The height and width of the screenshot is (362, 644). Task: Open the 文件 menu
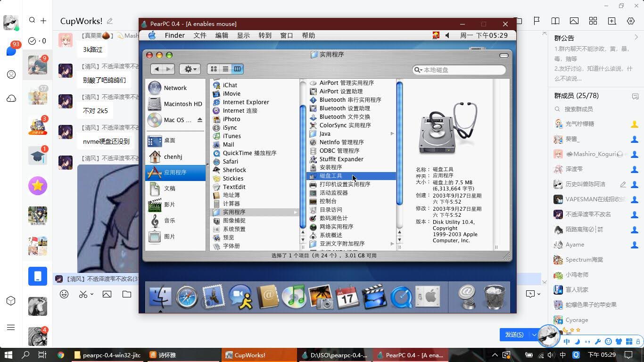[200, 35]
